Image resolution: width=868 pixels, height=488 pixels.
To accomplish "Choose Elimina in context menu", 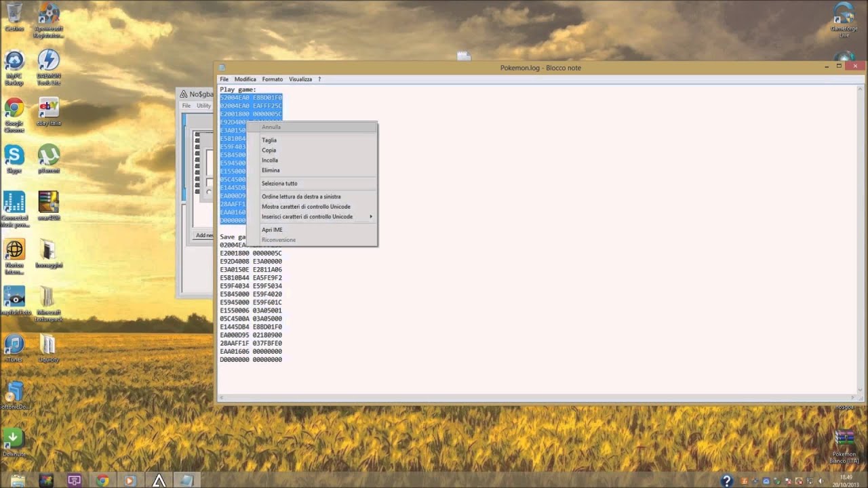I will tap(311, 170).
